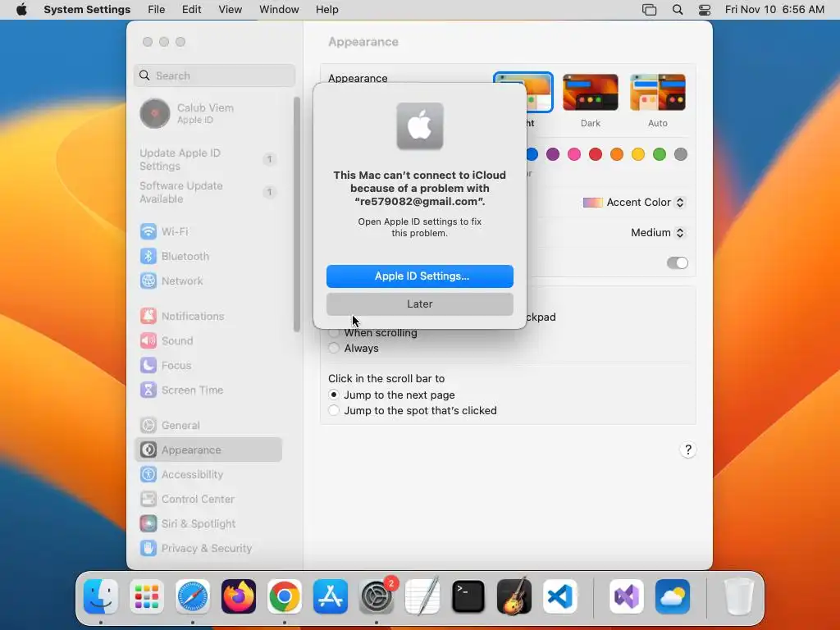Choose the yellow accent color
Screen dimensions: 840x630
pos(638,155)
